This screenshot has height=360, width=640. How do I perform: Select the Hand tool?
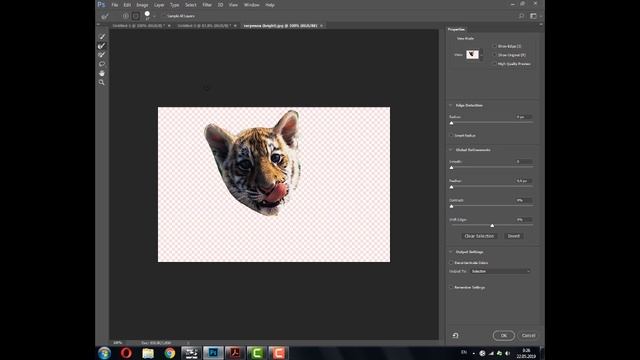point(102,73)
